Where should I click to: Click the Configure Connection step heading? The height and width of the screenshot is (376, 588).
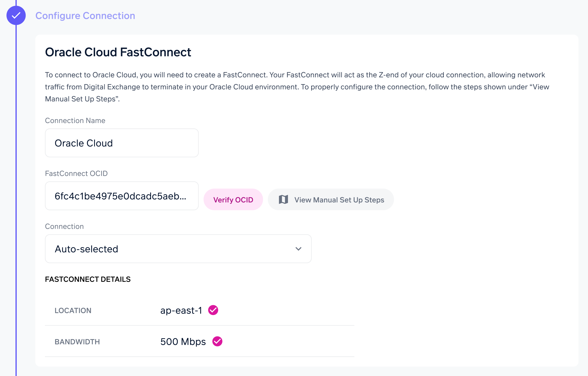click(85, 16)
